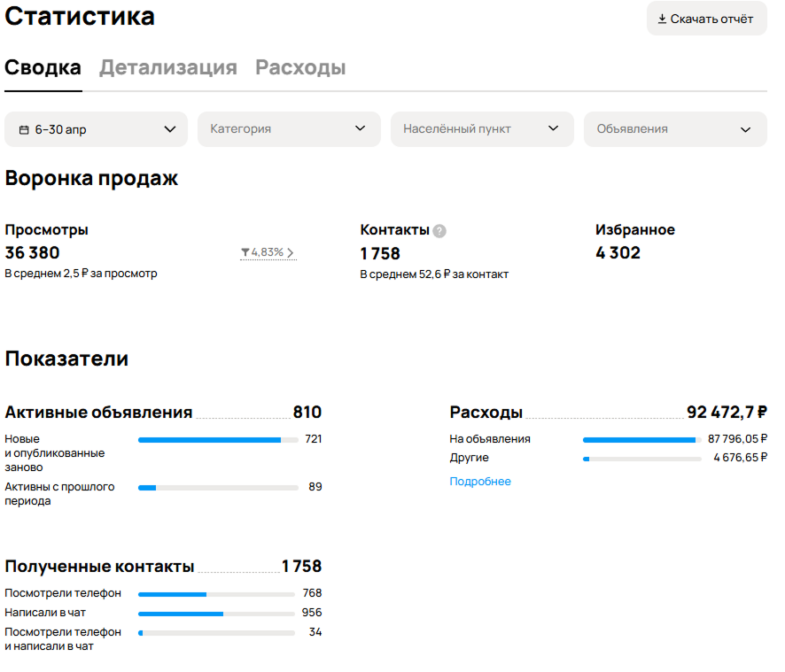Click the decline arrow icon beside «4,83%»

click(x=245, y=252)
